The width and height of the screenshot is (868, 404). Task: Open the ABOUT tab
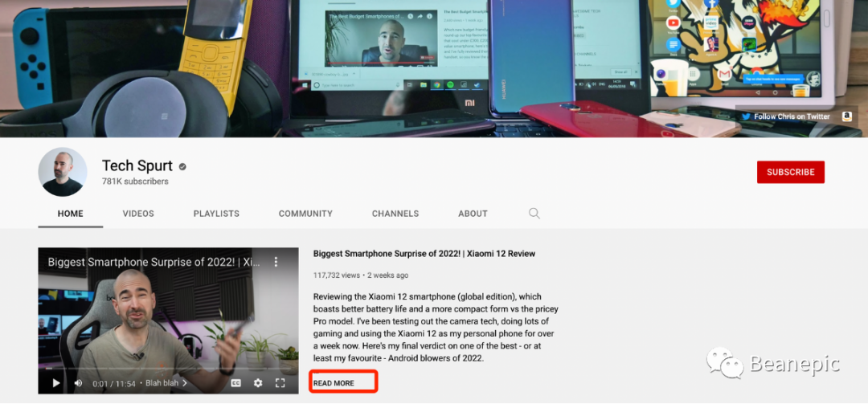(x=473, y=214)
